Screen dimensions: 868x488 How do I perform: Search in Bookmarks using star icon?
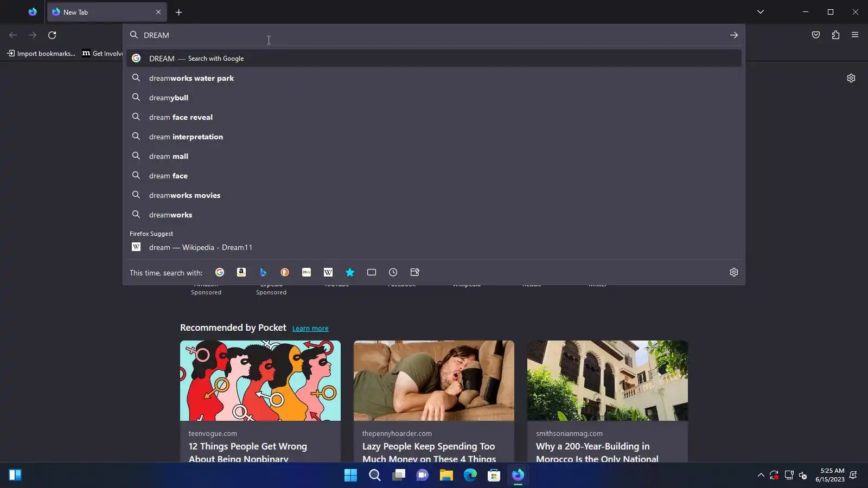point(350,272)
